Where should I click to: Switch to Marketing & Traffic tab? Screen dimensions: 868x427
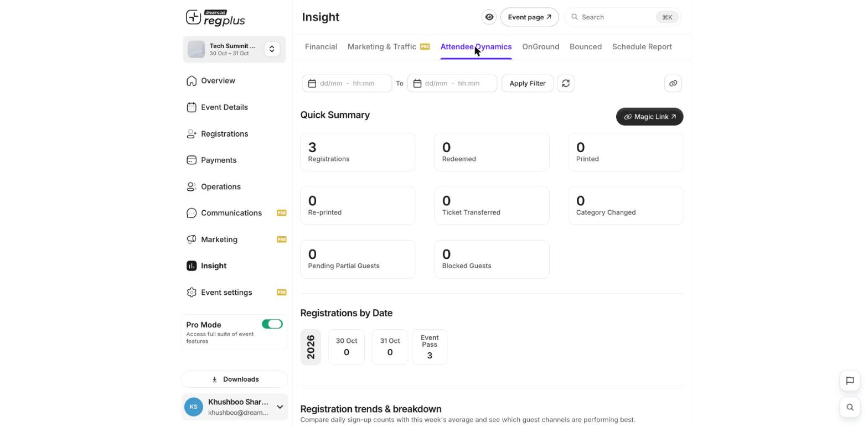click(382, 47)
